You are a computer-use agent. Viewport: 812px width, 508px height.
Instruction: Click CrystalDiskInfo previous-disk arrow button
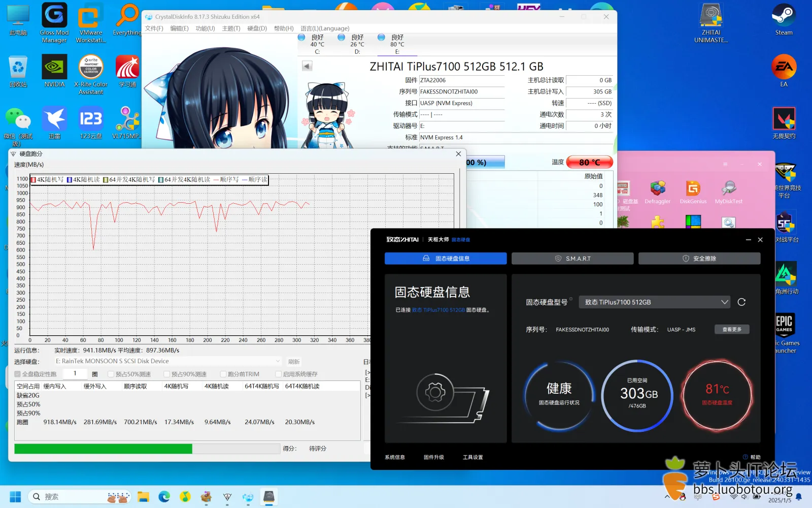click(307, 66)
